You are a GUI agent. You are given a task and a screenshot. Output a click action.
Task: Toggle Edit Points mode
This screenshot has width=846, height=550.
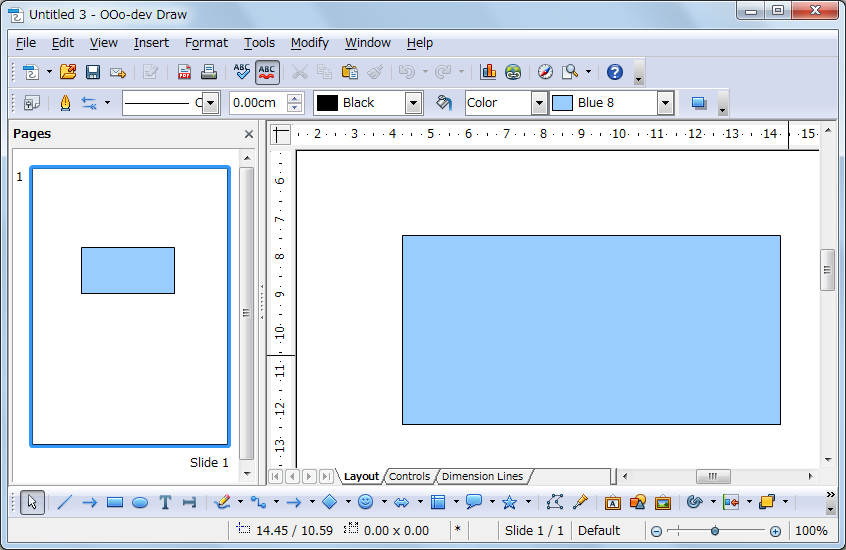coord(555,503)
